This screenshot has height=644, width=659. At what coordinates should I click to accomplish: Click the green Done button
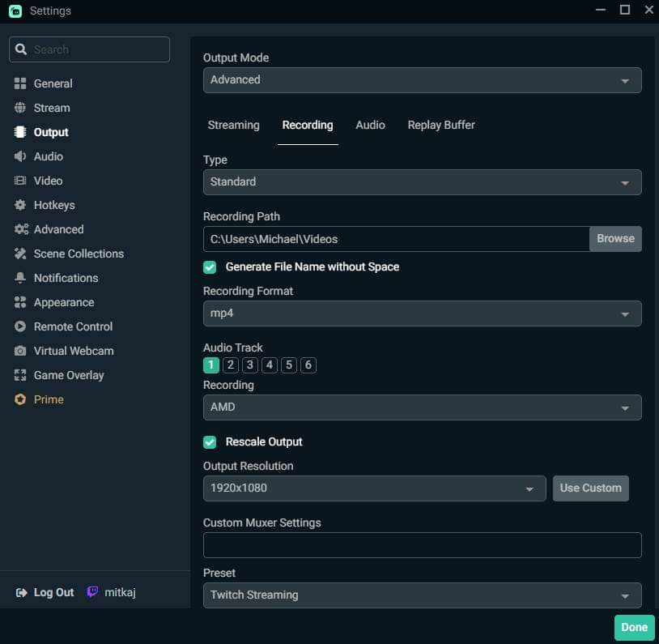634,627
